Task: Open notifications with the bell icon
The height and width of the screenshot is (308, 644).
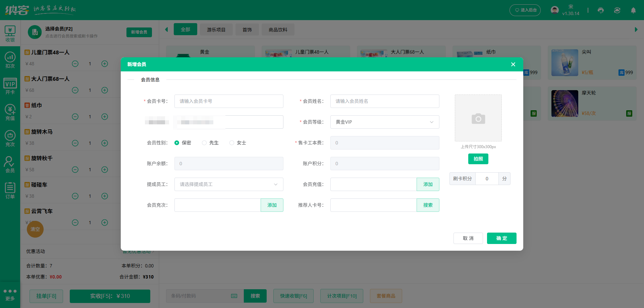Action: (633, 10)
